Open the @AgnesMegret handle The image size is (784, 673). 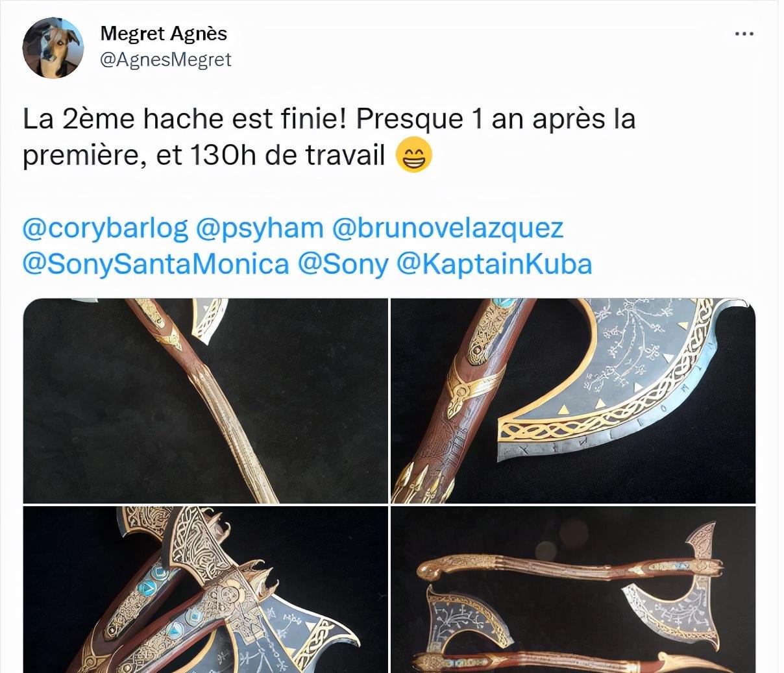[x=166, y=60]
